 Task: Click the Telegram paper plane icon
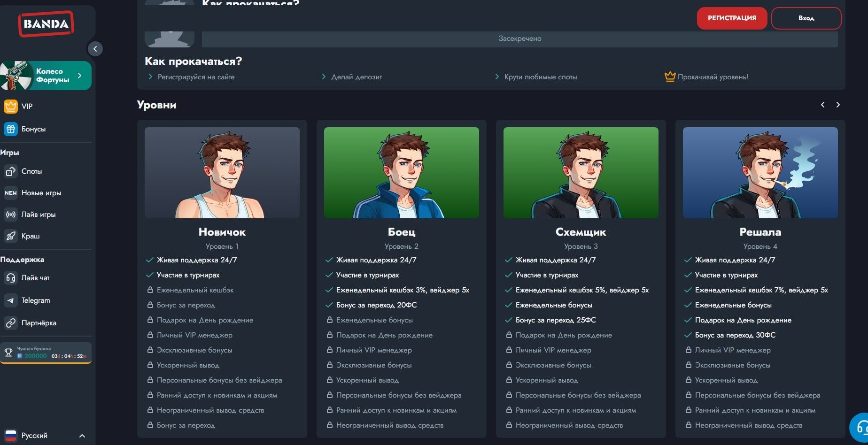10,300
